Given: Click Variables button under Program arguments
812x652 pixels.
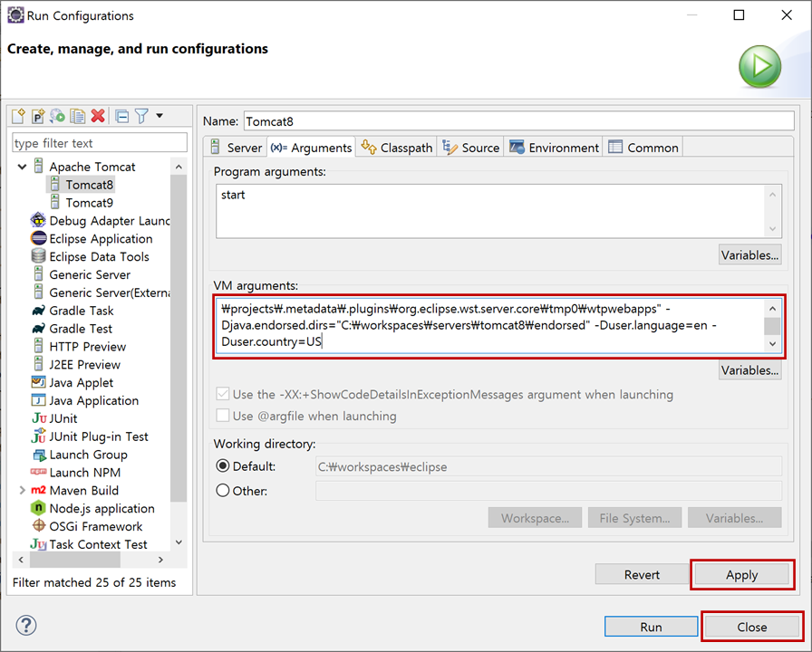Looking at the screenshot, I should pyautogui.click(x=749, y=255).
